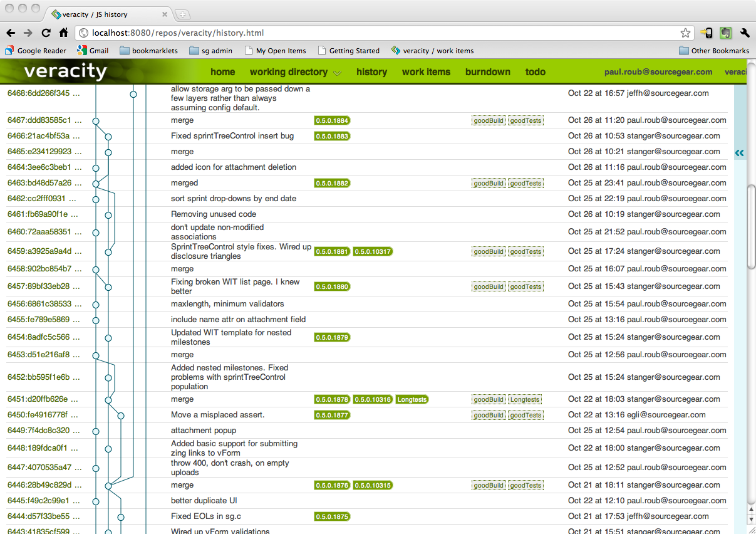Click the green Longtests tag
756x534 pixels.
coord(412,399)
